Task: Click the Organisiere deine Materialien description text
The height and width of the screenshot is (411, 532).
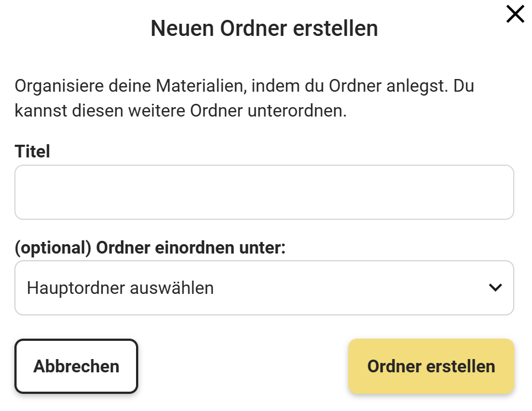Action: point(244,87)
